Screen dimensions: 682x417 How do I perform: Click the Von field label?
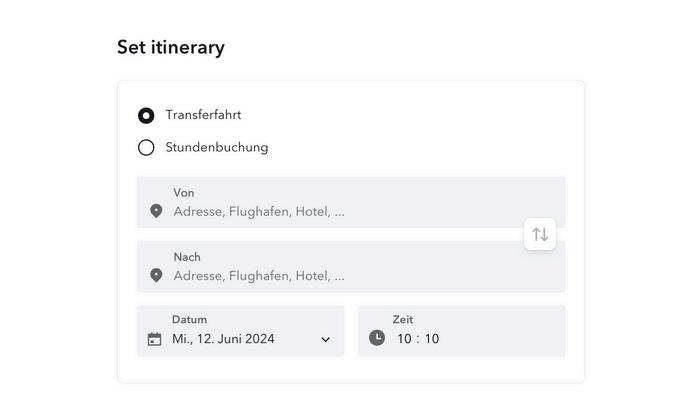(x=184, y=193)
